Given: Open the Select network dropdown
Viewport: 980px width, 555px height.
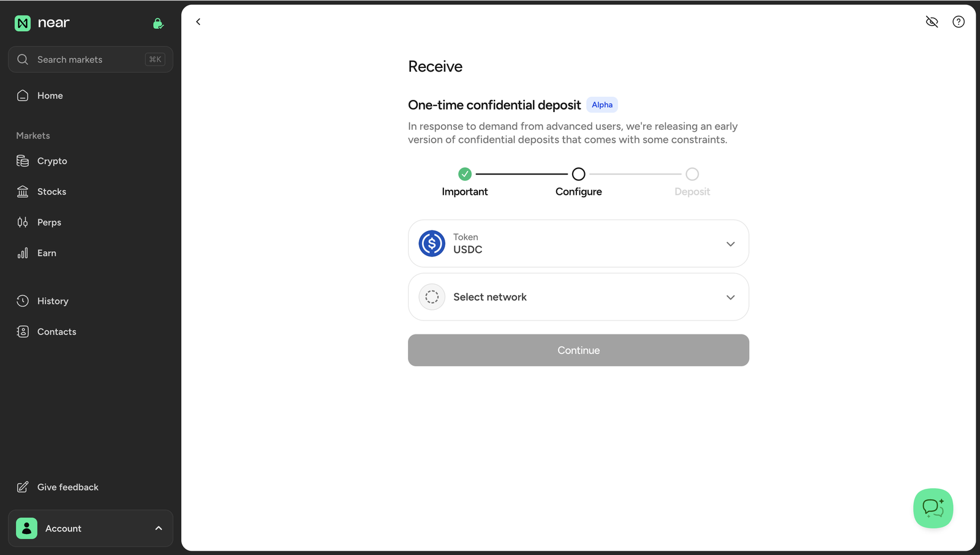Looking at the screenshot, I should pos(578,297).
